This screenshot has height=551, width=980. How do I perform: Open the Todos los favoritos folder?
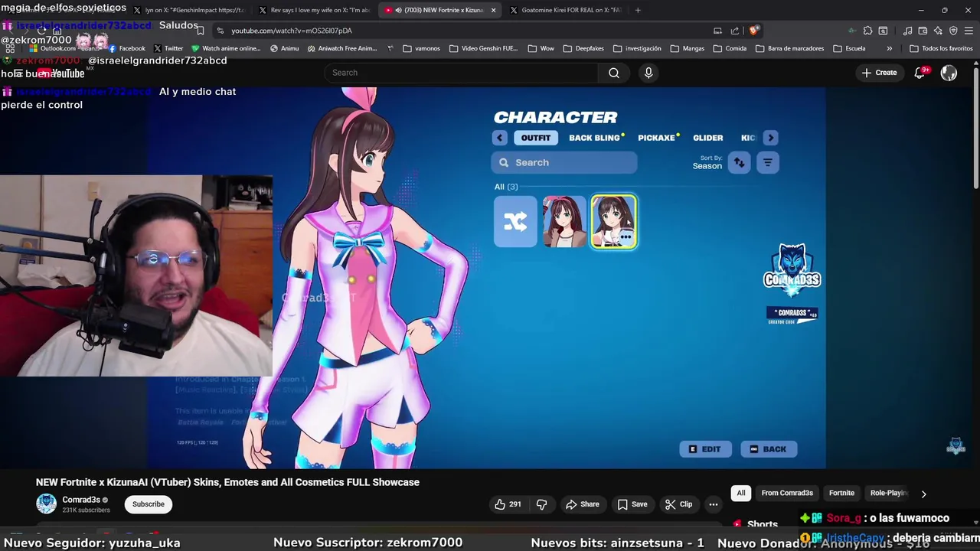click(942, 48)
